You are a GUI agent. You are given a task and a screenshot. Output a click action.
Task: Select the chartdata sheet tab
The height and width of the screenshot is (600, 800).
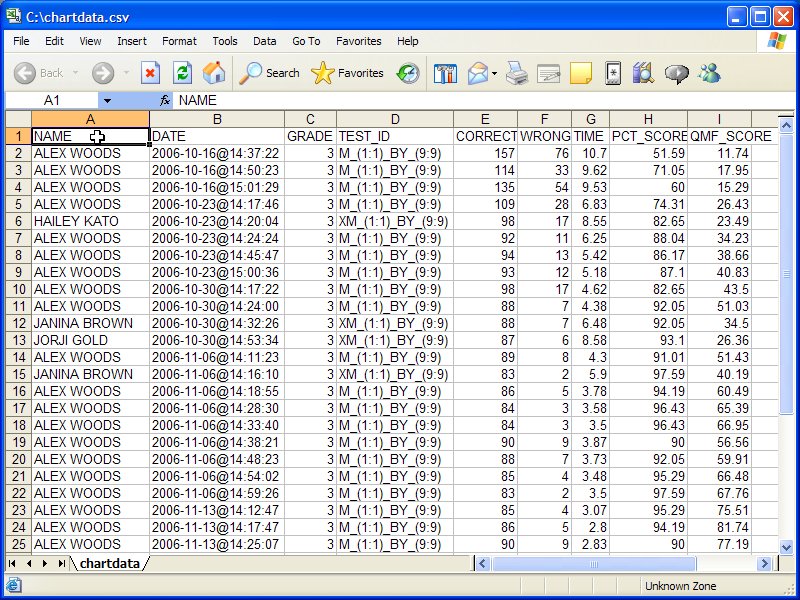tap(110, 564)
